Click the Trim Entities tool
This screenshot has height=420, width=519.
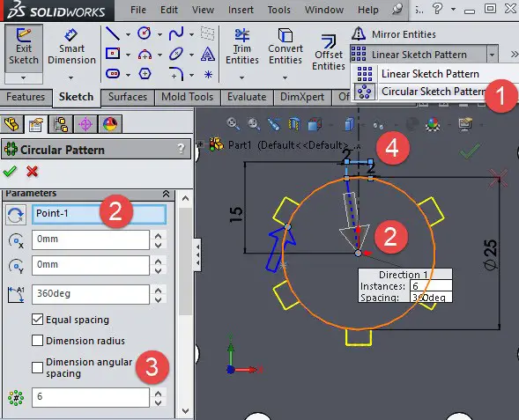tap(242, 47)
